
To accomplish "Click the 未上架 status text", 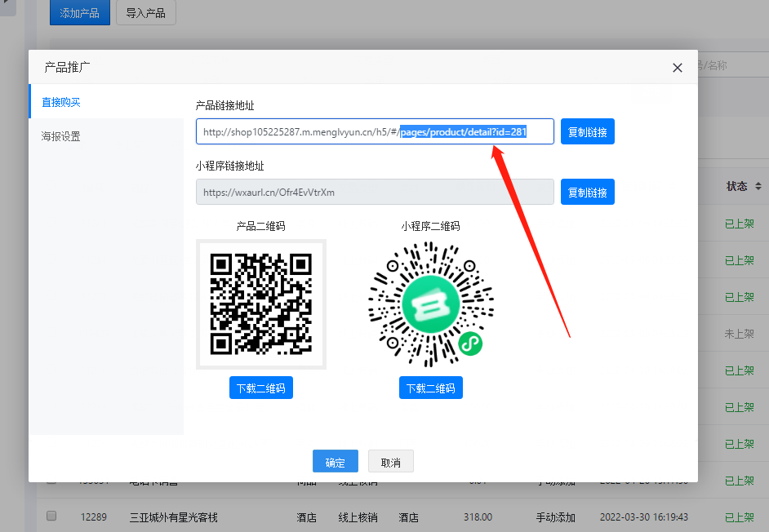I will [x=739, y=334].
